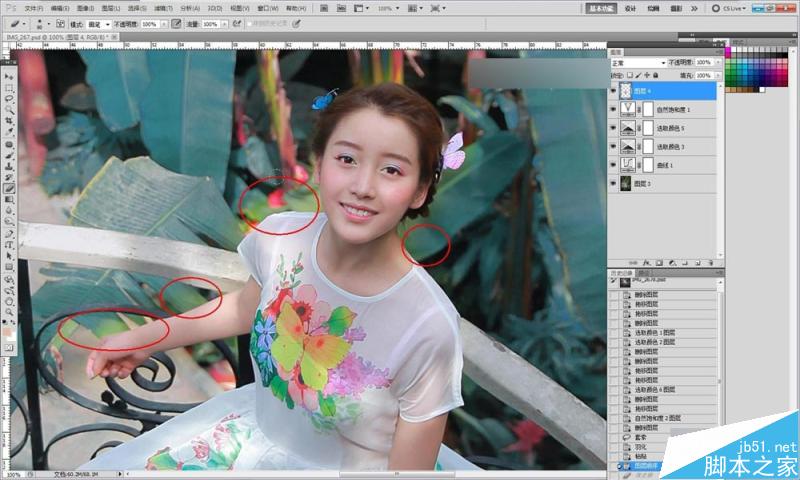This screenshot has height=480, width=800.
Task: Activate the Eraser tool in toolbox
Action: pos(9,189)
